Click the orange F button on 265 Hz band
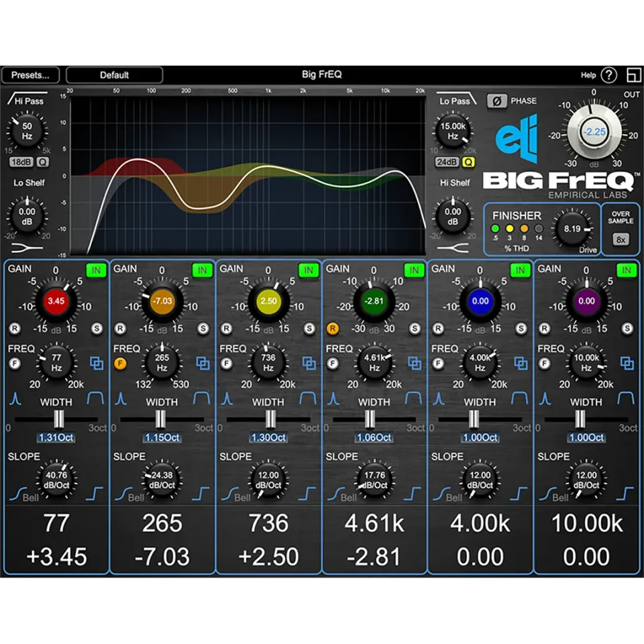This screenshot has width=644, height=644. click(x=120, y=364)
